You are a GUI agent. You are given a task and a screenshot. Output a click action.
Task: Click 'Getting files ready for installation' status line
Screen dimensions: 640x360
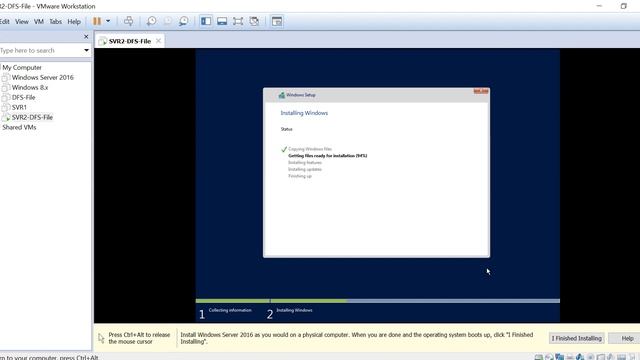[x=327, y=156]
